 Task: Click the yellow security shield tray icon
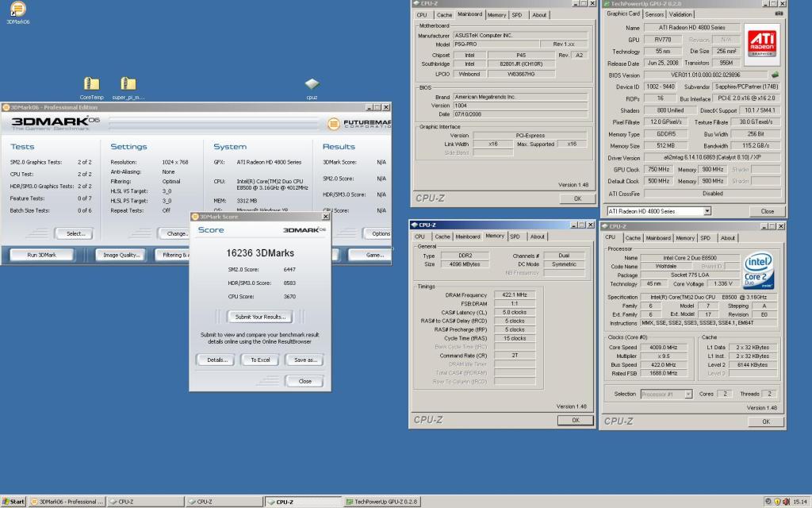tap(777, 502)
